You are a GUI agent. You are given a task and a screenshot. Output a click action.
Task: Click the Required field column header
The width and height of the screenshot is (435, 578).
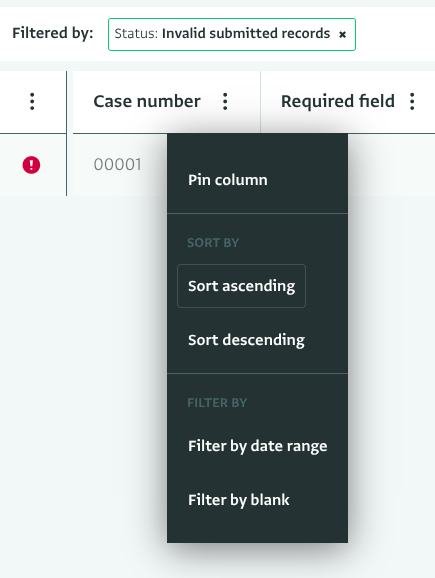(x=338, y=101)
